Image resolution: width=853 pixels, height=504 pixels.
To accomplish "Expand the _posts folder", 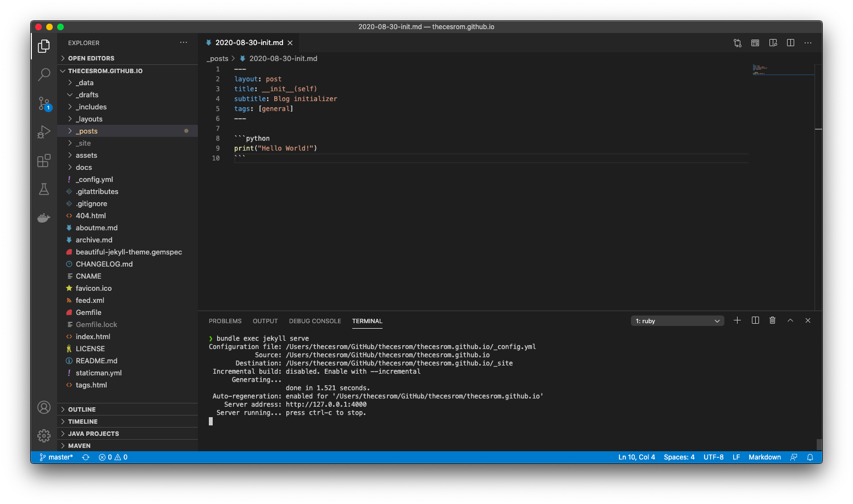I will point(128,131).
